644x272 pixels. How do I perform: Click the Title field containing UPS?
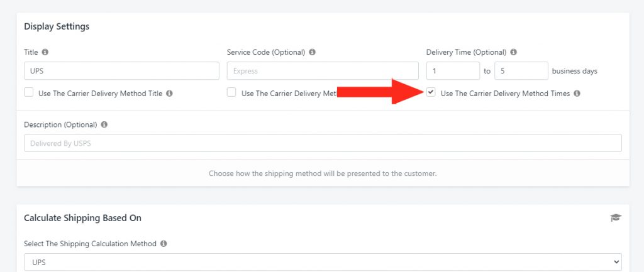tap(121, 70)
